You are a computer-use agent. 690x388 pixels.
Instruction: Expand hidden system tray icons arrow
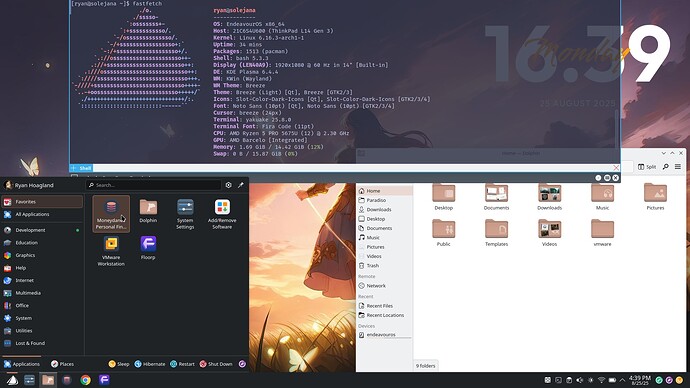[622, 380]
